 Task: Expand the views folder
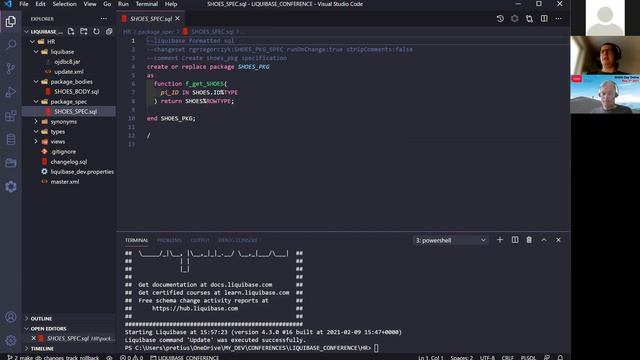pos(36,142)
